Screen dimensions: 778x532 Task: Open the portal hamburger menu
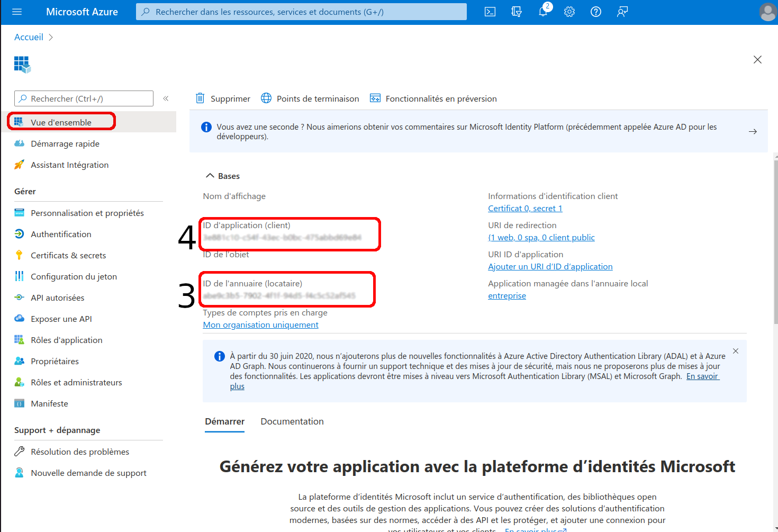(x=17, y=12)
